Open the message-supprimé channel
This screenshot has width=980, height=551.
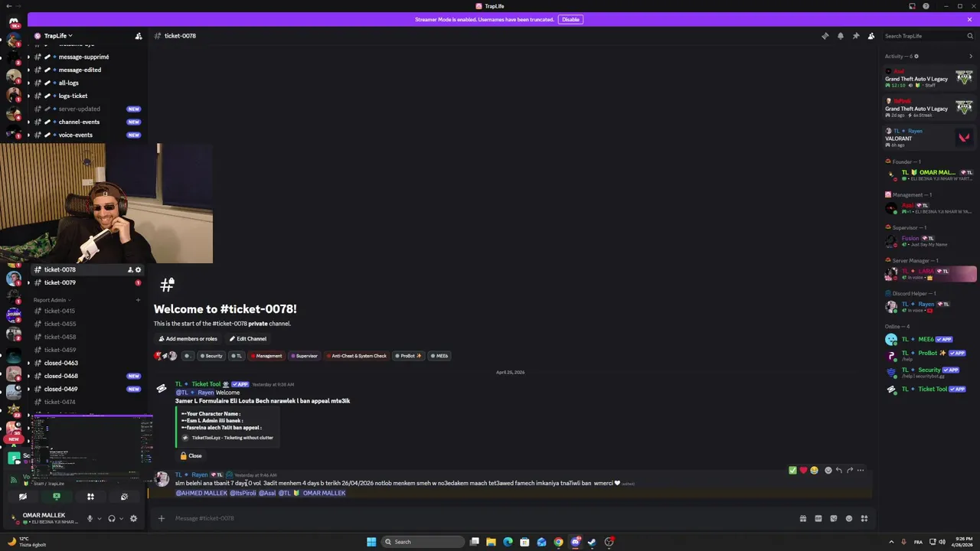[83, 57]
